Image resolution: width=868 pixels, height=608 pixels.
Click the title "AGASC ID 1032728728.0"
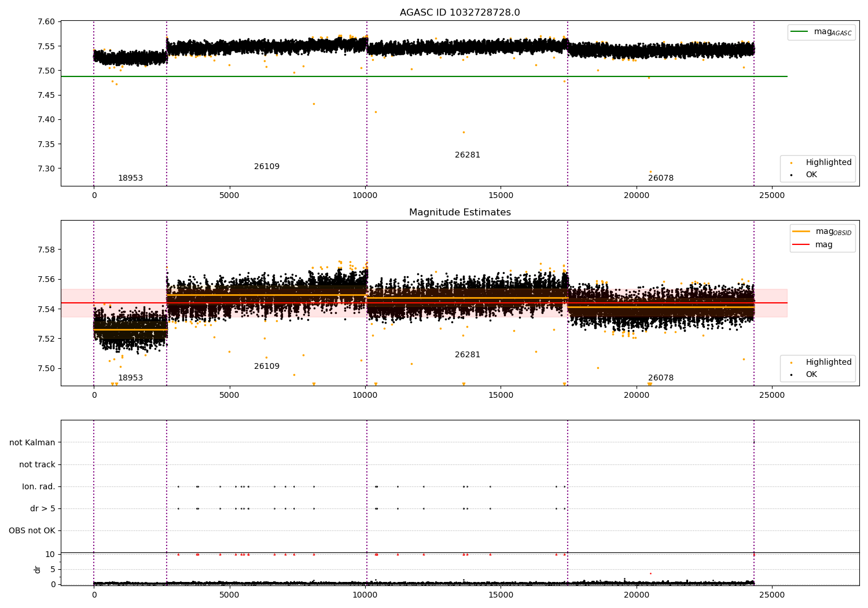point(459,13)
